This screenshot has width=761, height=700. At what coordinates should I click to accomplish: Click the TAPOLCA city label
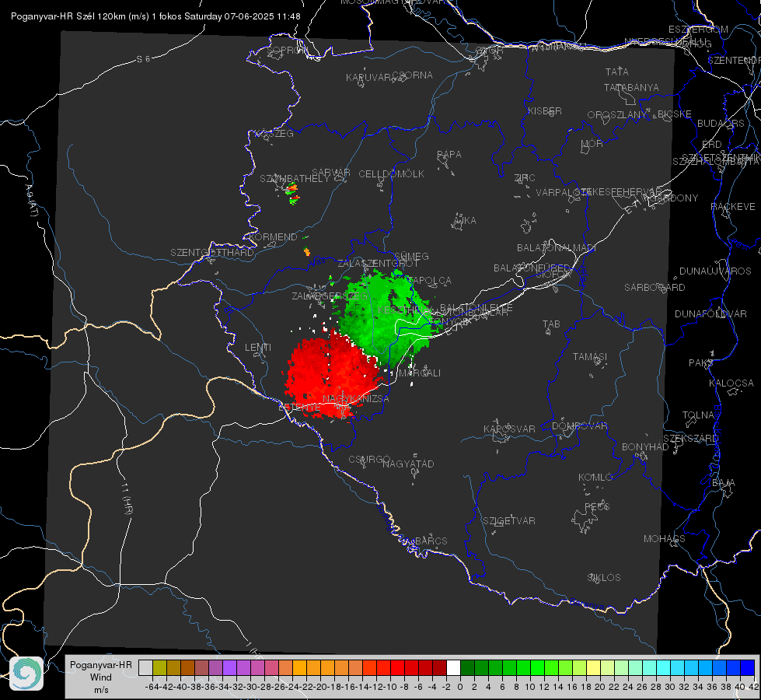click(431, 280)
